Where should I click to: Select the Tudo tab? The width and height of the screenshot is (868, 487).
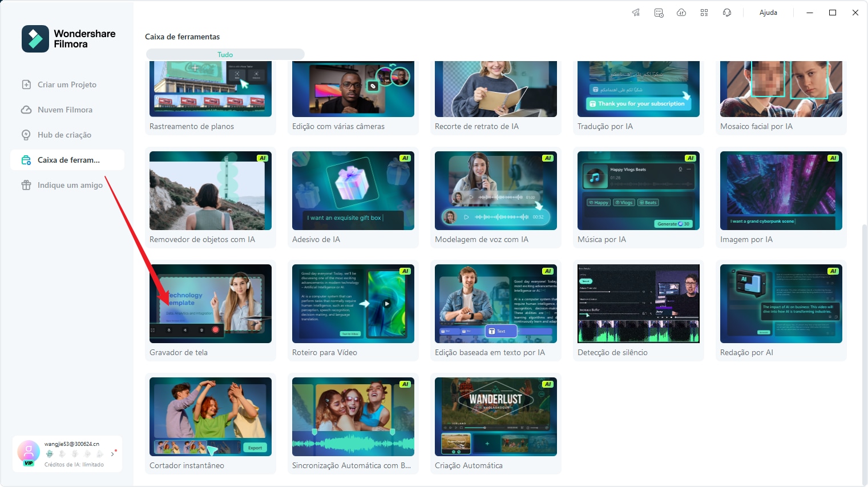tap(225, 55)
